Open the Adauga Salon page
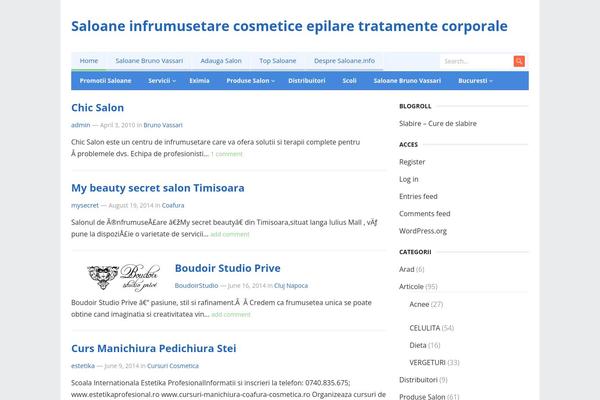 pos(221,61)
